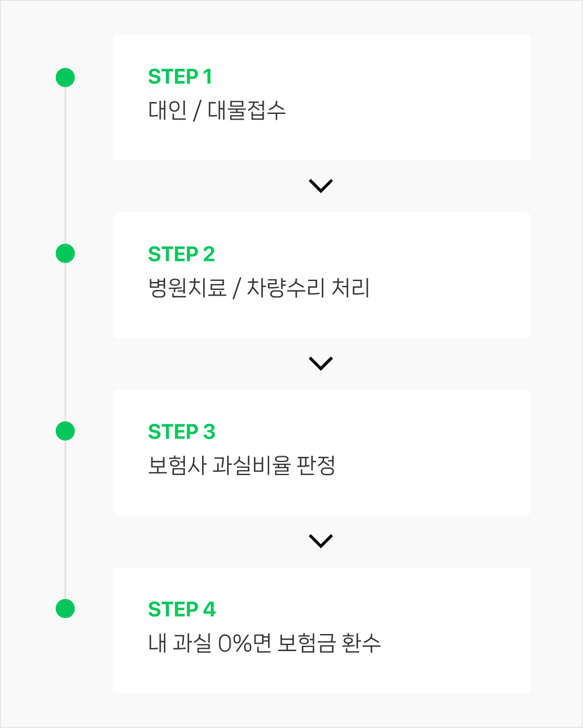
Task: Click the down chevron above the STEP 4 card
Action: [321, 541]
